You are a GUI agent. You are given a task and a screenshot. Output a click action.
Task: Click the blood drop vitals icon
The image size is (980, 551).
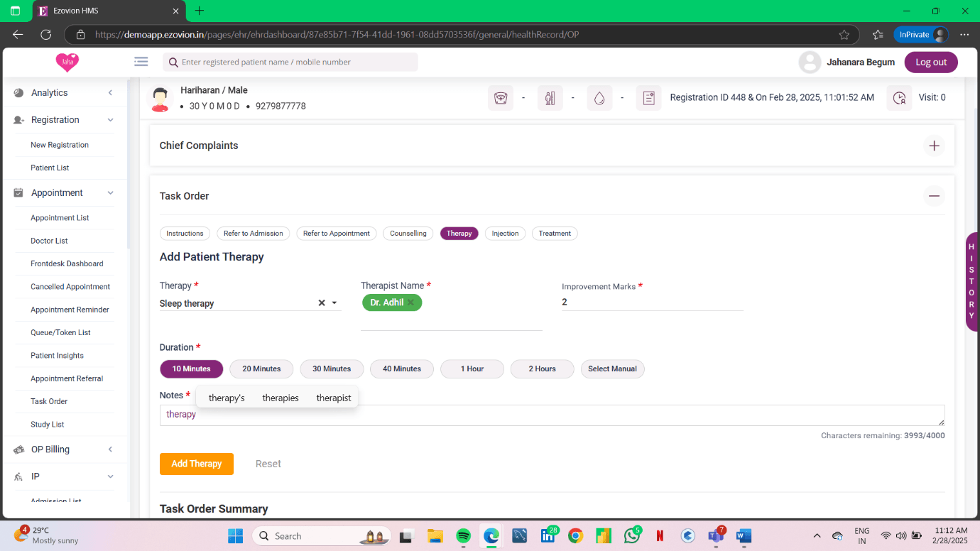599,98
